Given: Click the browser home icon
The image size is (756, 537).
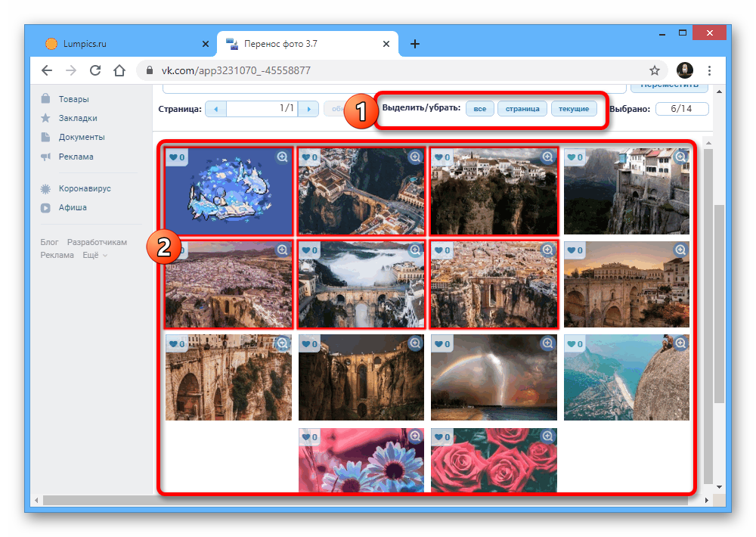Looking at the screenshot, I should (119, 70).
